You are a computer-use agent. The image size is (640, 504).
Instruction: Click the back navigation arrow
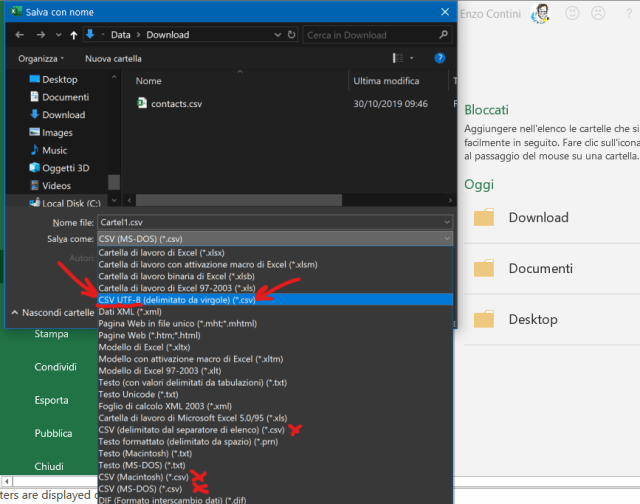[19, 35]
